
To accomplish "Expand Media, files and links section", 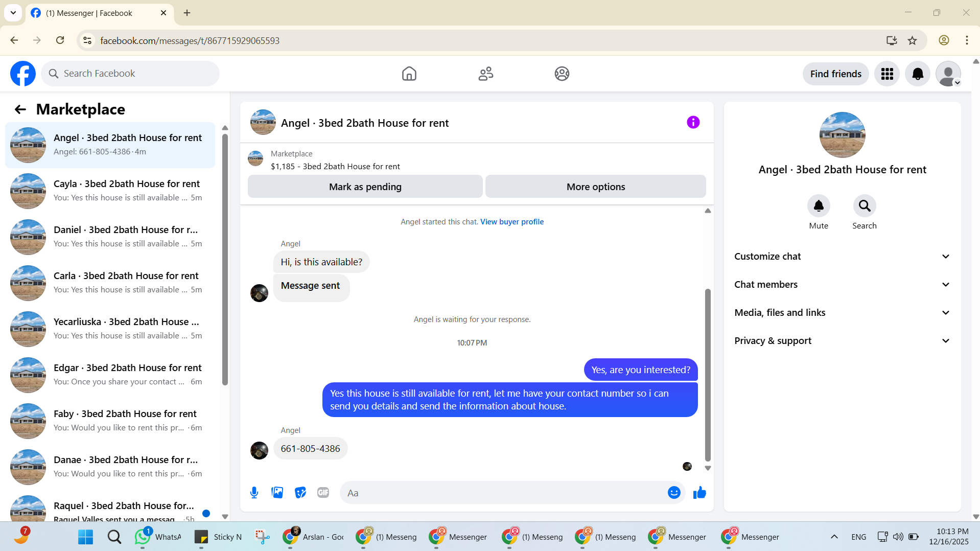I will pyautogui.click(x=842, y=313).
